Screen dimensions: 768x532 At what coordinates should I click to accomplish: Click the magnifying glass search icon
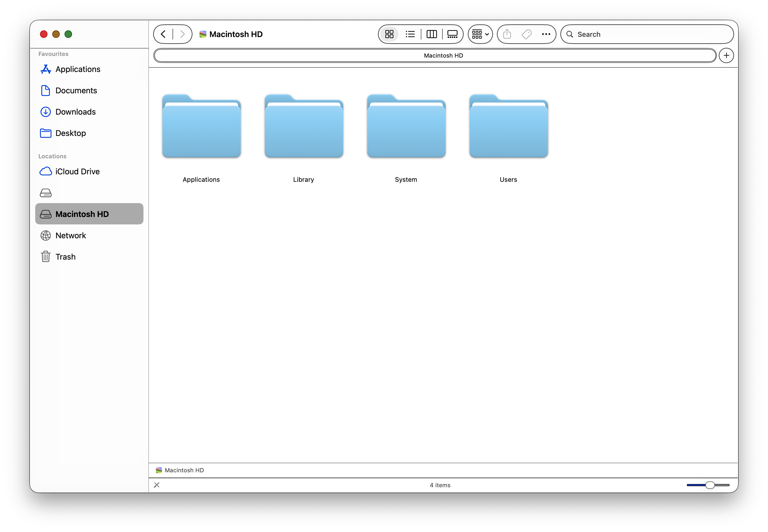pos(570,34)
